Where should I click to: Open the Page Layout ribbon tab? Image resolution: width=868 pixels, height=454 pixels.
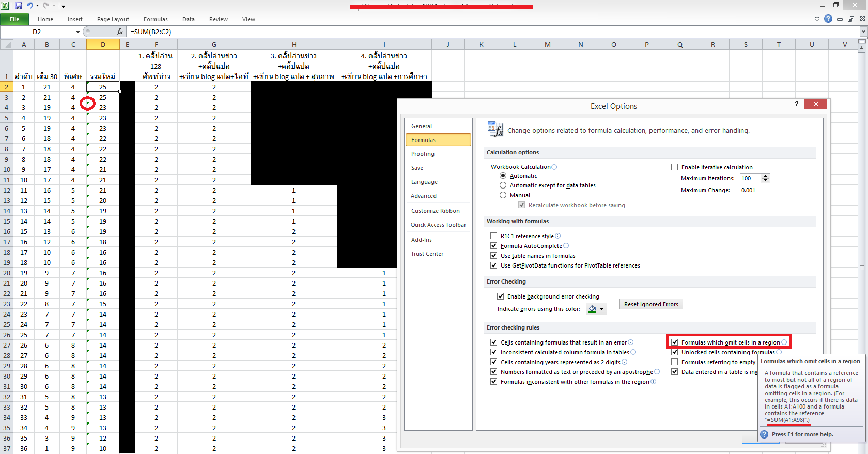[x=113, y=19]
